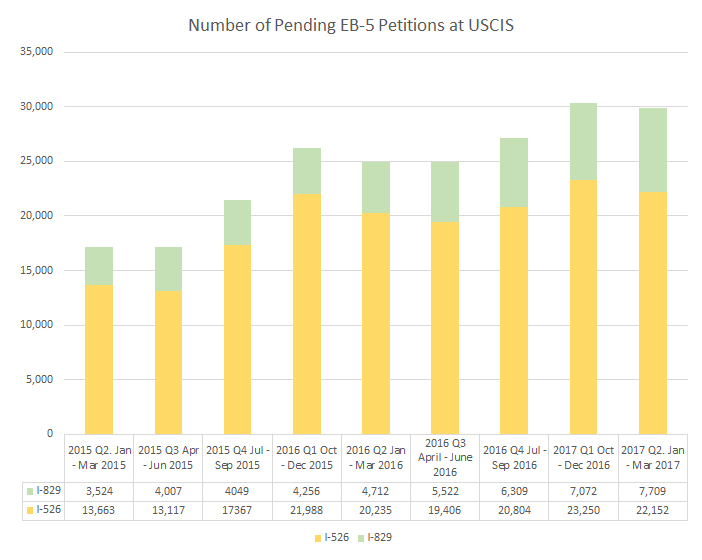Click the green segment of 2015 Q4 bar

pos(237,222)
